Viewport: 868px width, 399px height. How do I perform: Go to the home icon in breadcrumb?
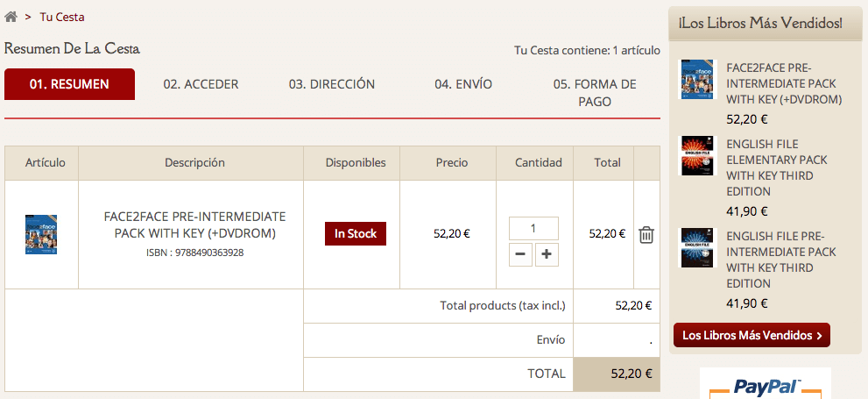click(x=11, y=17)
